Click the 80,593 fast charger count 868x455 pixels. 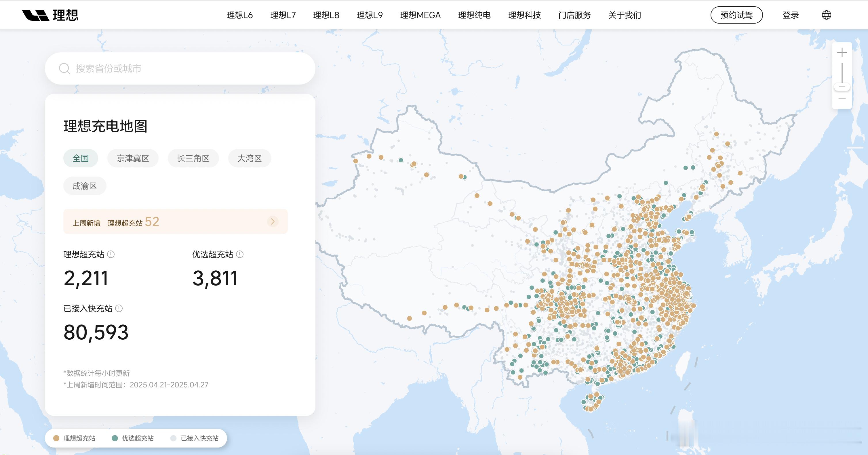(x=96, y=332)
